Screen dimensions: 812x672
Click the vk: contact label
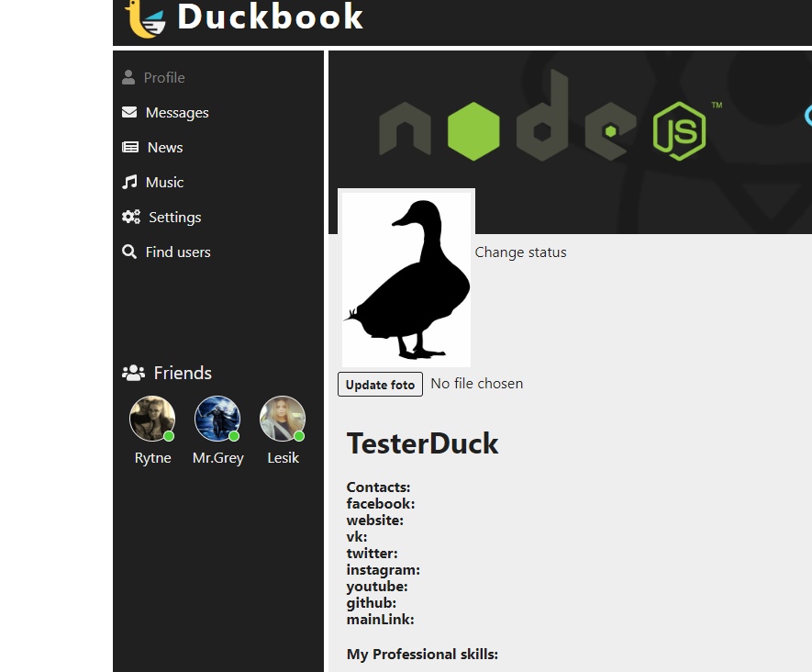pyautogui.click(x=357, y=537)
